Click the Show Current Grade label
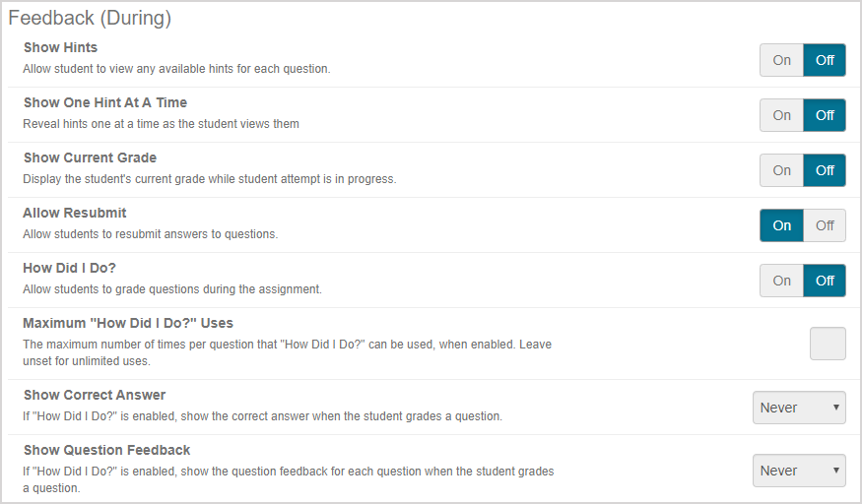 tap(90, 157)
